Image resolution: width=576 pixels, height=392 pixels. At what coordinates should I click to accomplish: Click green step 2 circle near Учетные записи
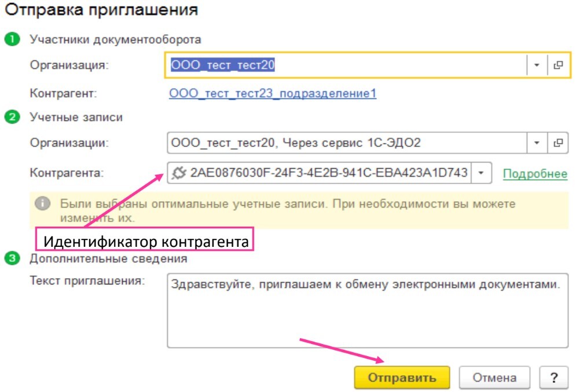click(12, 117)
